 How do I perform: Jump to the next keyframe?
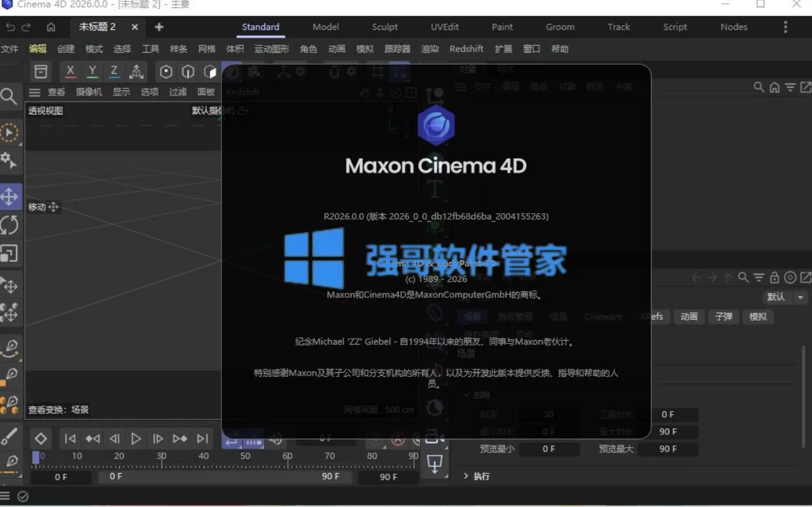click(180, 439)
